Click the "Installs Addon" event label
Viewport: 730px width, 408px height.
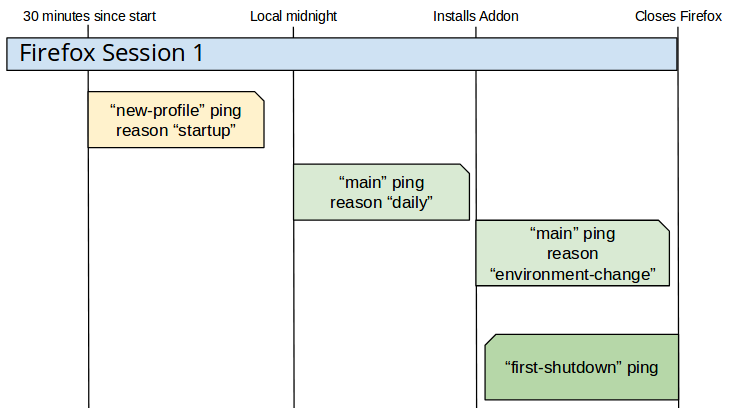tap(476, 16)
